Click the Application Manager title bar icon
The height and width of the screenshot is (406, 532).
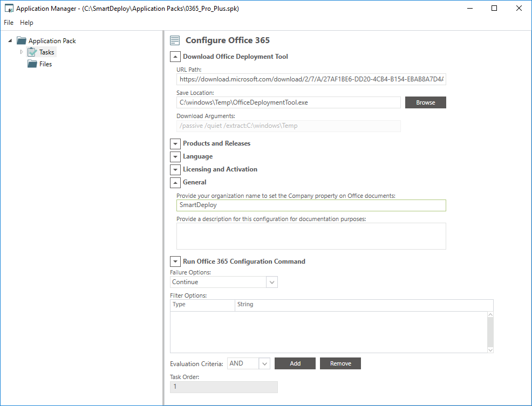coord(9,9)
